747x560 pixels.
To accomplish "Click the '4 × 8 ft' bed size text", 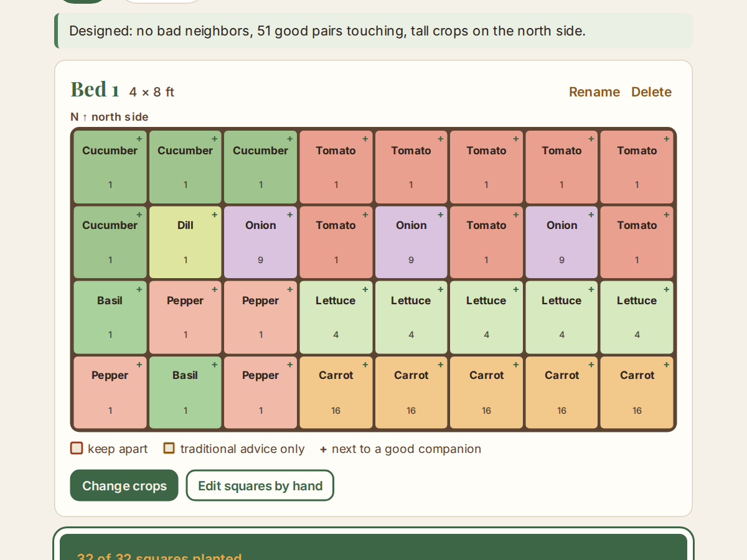I will tap(152, 92).
